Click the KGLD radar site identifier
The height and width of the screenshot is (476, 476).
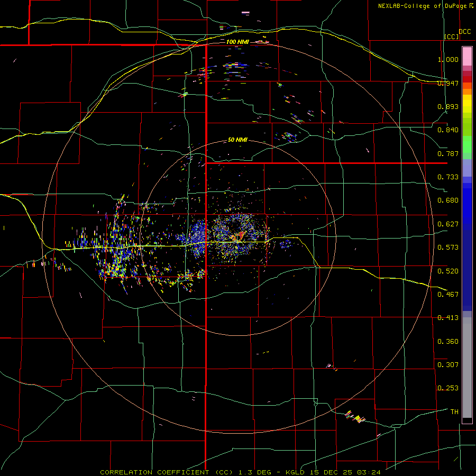(296, 472)
